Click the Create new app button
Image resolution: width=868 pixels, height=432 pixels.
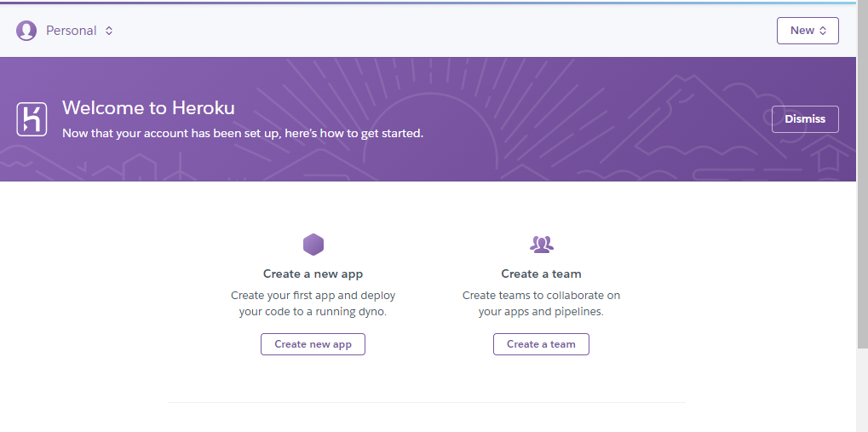coord(313,344)
